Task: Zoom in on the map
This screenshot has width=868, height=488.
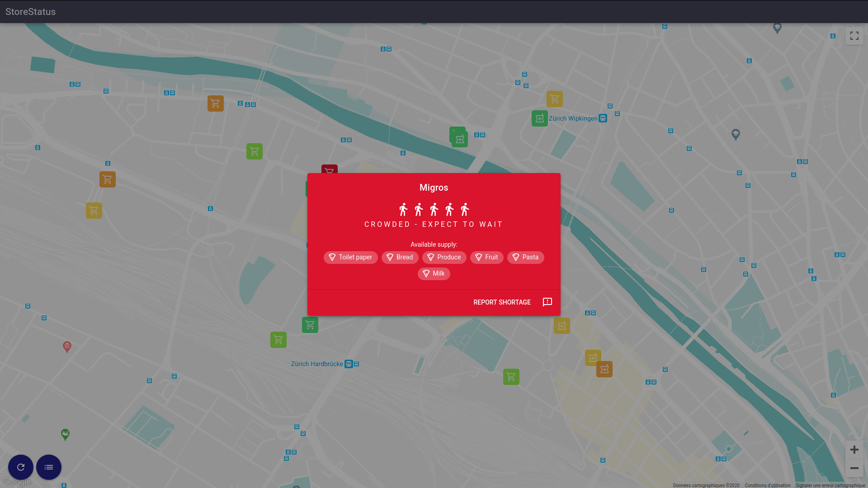Action: coord(854,450)
